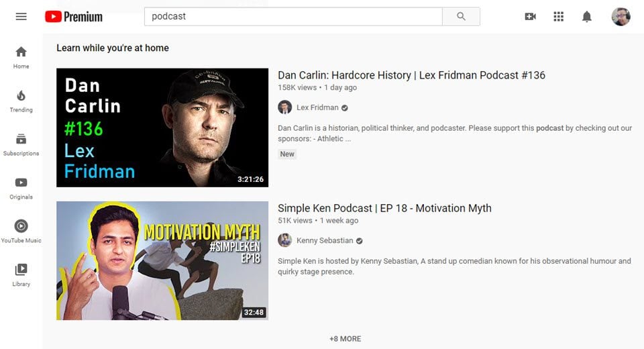Go to Home in the sidebar

21,57
